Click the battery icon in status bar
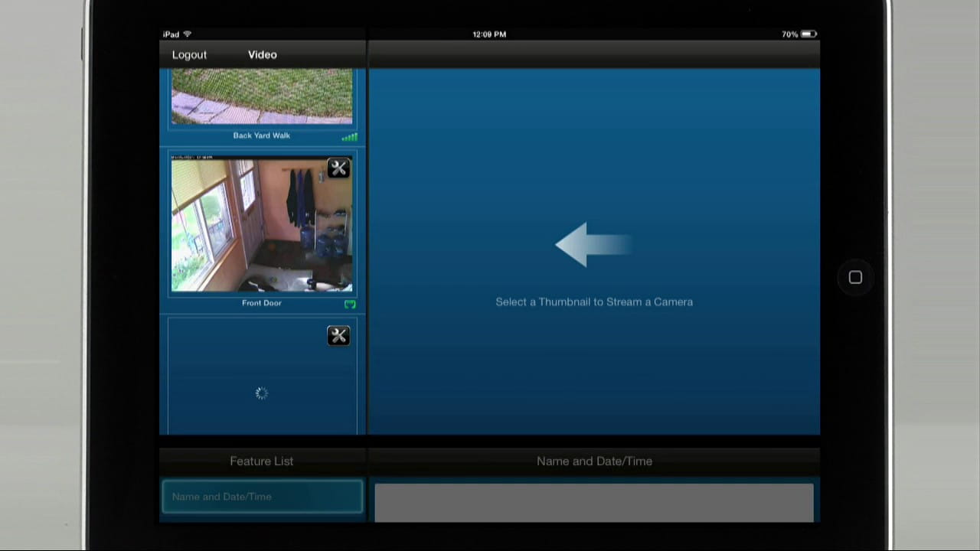The height and width of the screenshot is (551, 980). (x=809, y=34)
